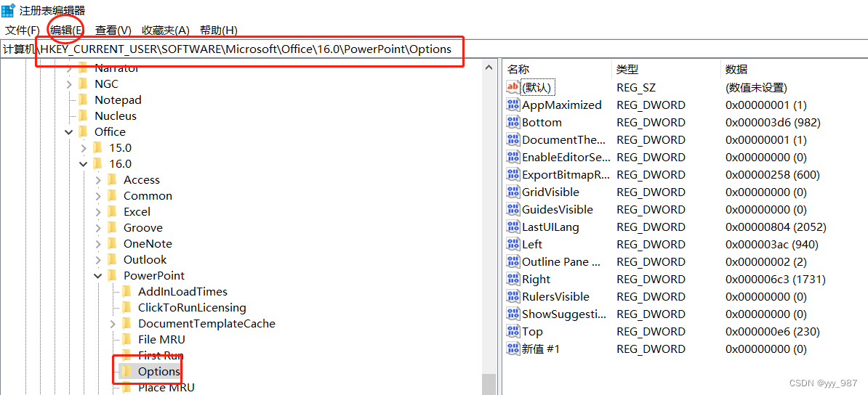868x395 pixels.
Task: Click the folder icon beside AddInLoadTimes
Action: coord(126,292)
